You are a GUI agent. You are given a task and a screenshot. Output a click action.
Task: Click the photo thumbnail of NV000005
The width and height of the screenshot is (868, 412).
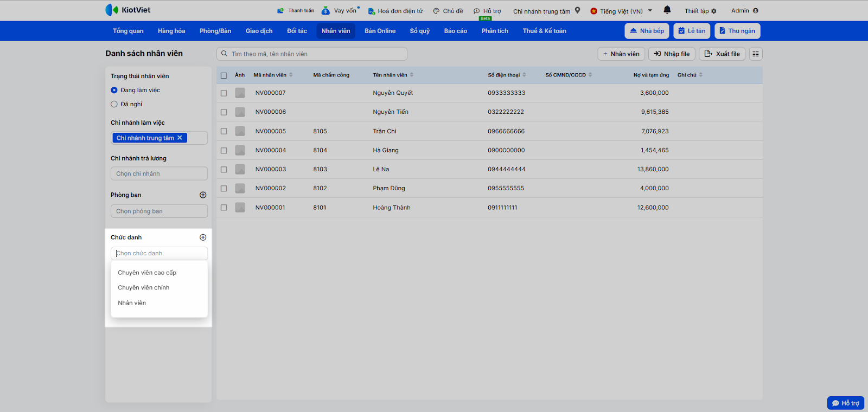pos(240,131)
